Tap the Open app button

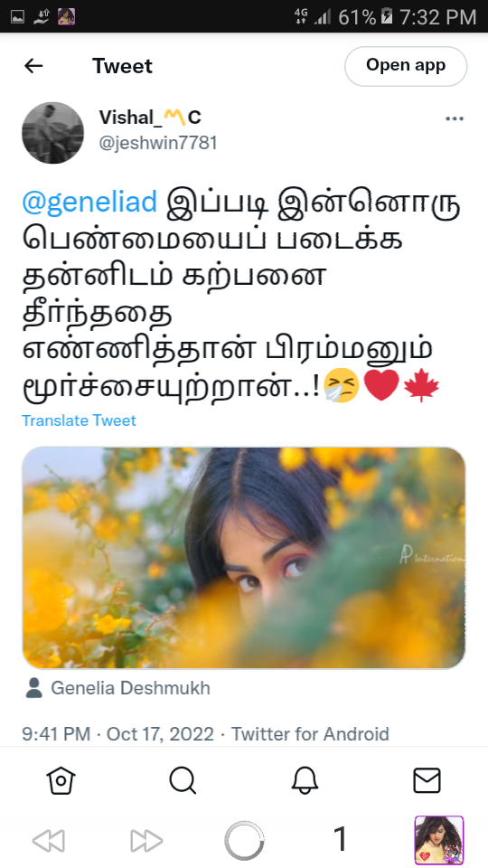tap(406, 66)
